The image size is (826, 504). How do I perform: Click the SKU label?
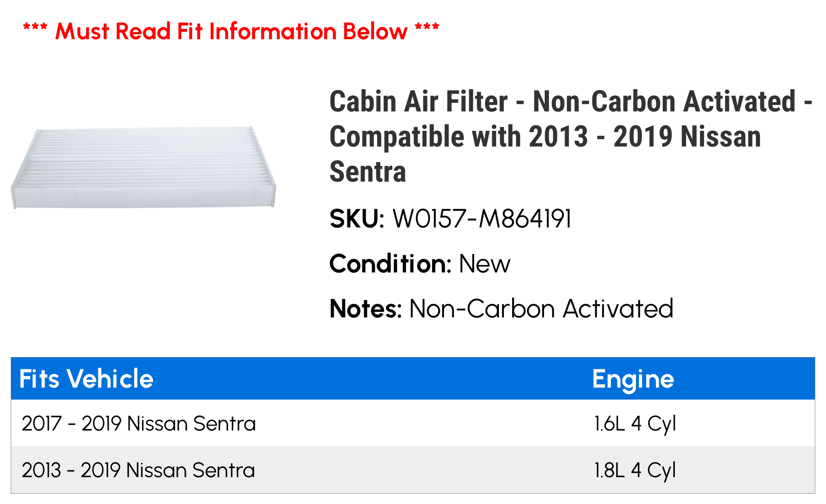tap(357, 219)
